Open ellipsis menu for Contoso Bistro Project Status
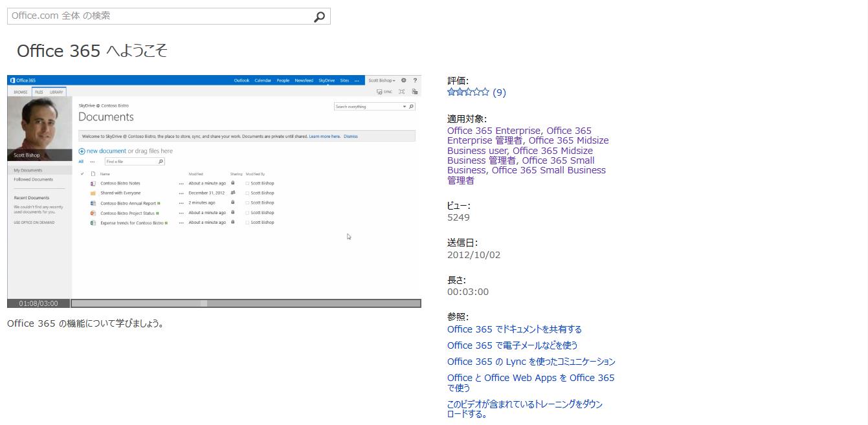 (181, 213)
